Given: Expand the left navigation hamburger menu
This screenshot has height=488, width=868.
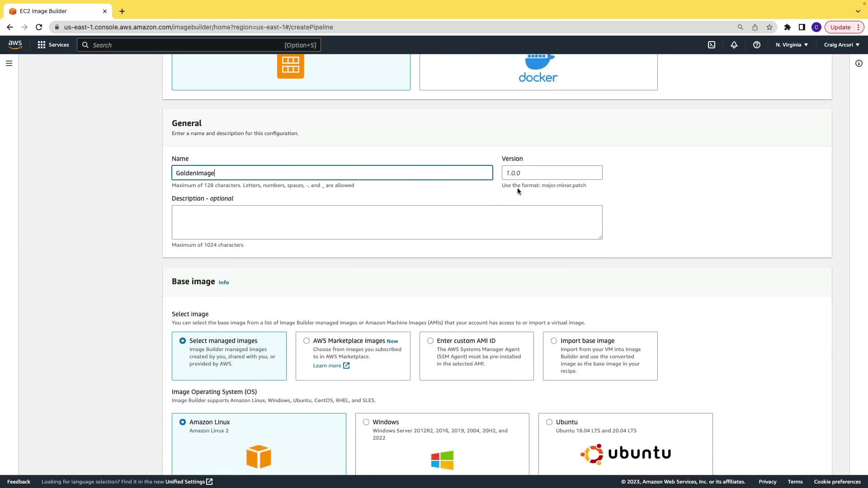Looking at the screenshot, I should click(x=9, y=63).
